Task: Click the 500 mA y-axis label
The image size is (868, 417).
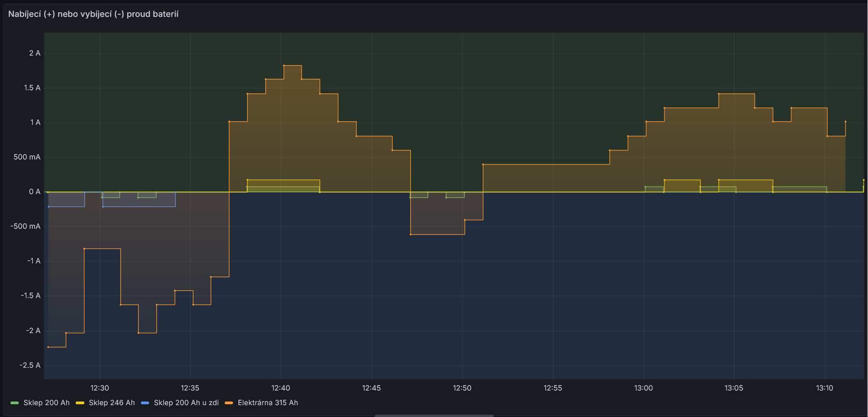Action: point(27,157)
